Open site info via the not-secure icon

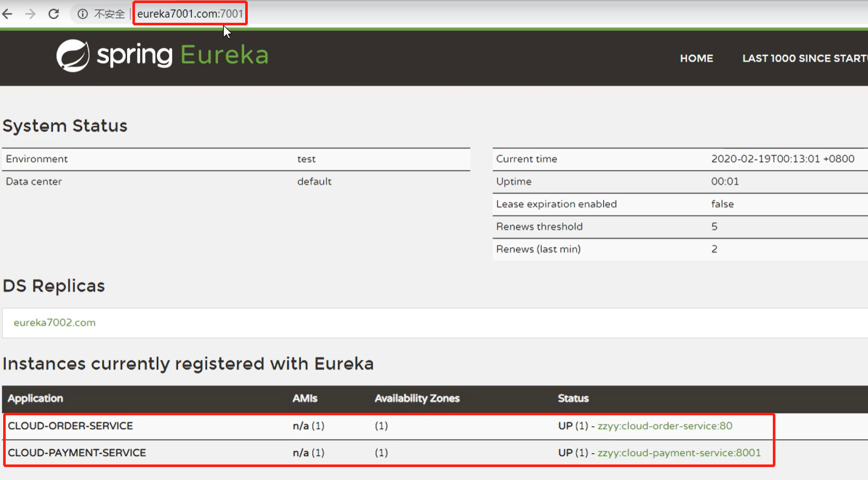(83, 14)
